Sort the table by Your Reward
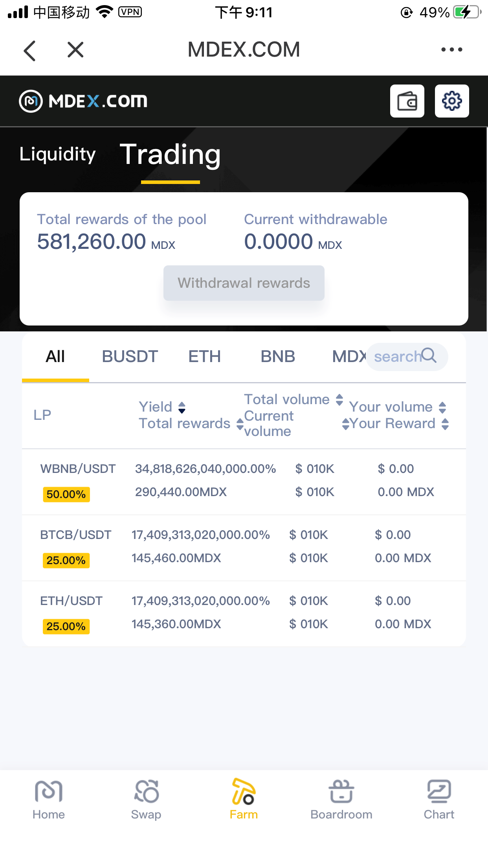 pyautogui.click(x=445, y=424)
